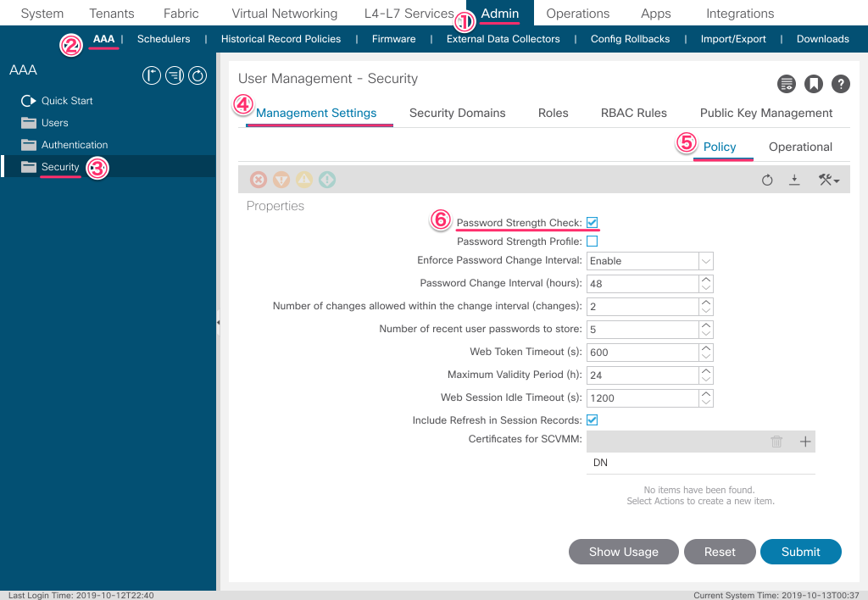The image size is (868, 600).
Task: Delete SCVMM certificate with trash icon
Action: pos(776,442)
